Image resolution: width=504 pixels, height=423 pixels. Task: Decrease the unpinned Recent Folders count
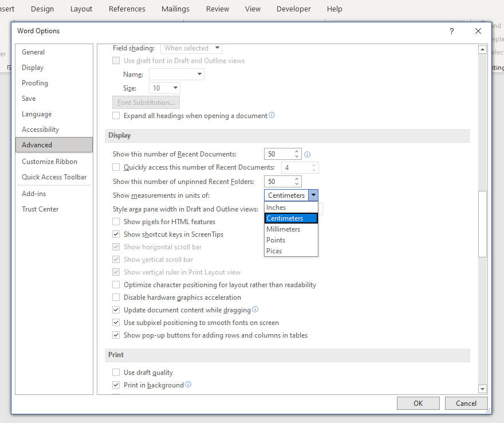pyautogui.click(x=297, y=184)
